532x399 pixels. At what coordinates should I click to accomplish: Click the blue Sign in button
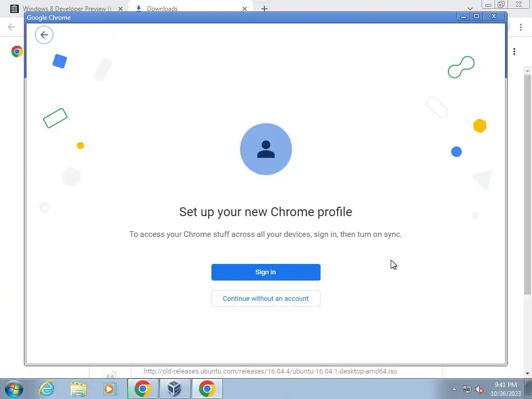[x=265, y=272]
